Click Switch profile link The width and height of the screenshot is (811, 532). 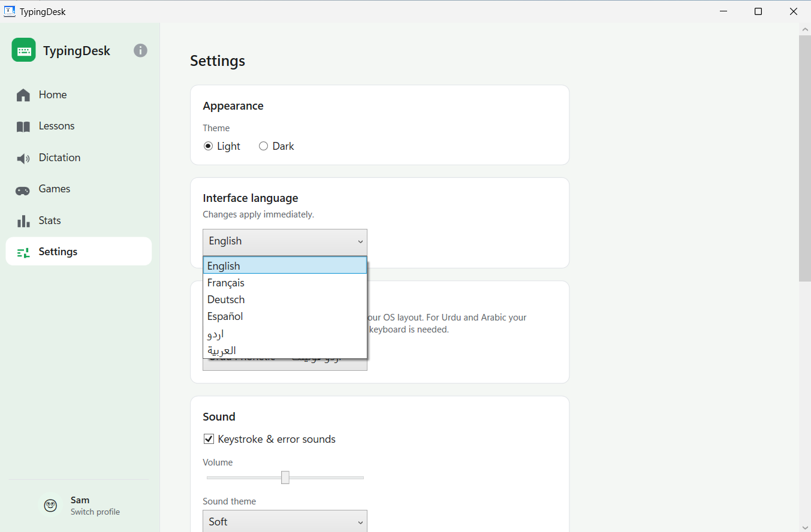pyautogui.click(x=95, y=512)
